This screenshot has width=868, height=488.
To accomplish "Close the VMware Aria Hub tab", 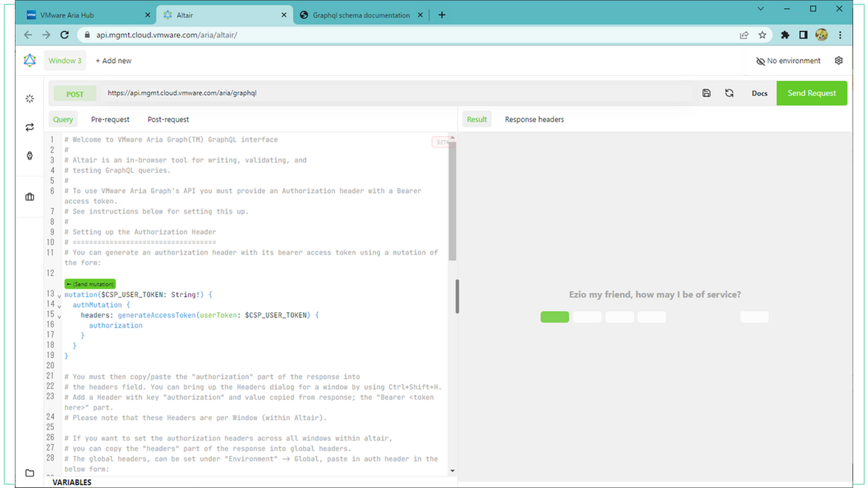I will tap(148, 15).
